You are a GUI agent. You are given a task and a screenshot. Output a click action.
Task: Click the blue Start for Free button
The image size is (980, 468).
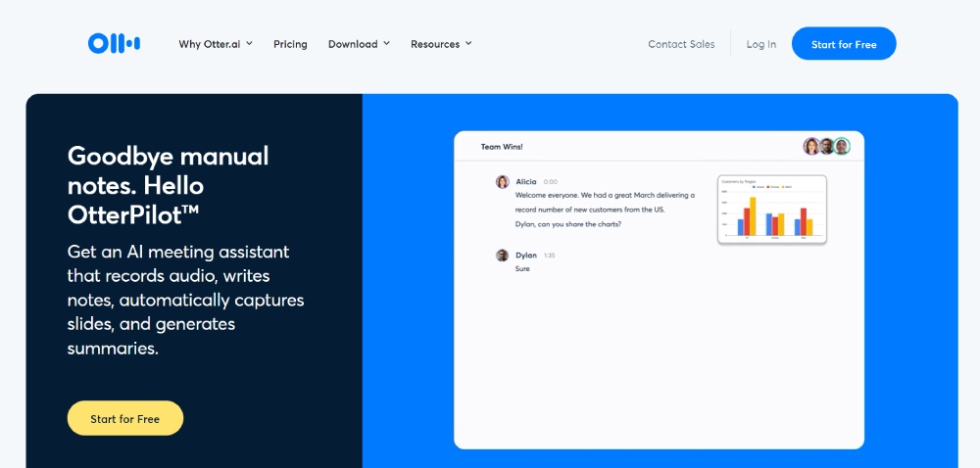click(x=844, y=44)
